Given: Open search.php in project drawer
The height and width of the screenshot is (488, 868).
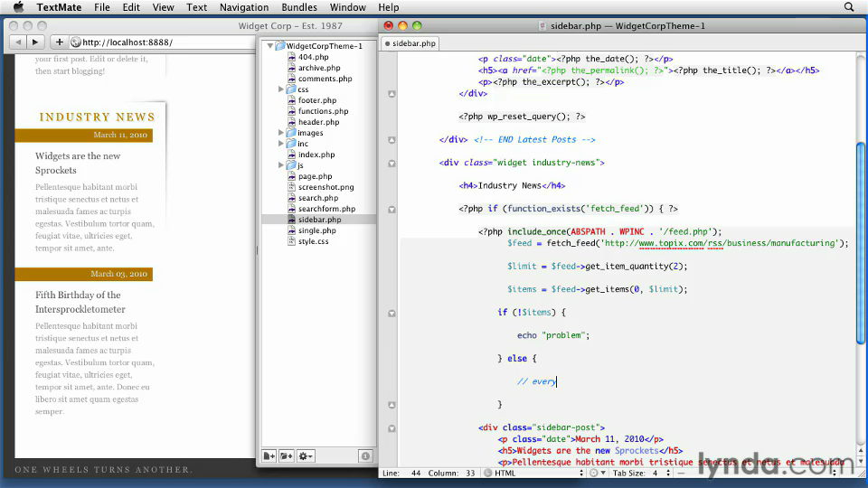Looking at the screenshot, I should pyautogui.click(x=318, y=198).
